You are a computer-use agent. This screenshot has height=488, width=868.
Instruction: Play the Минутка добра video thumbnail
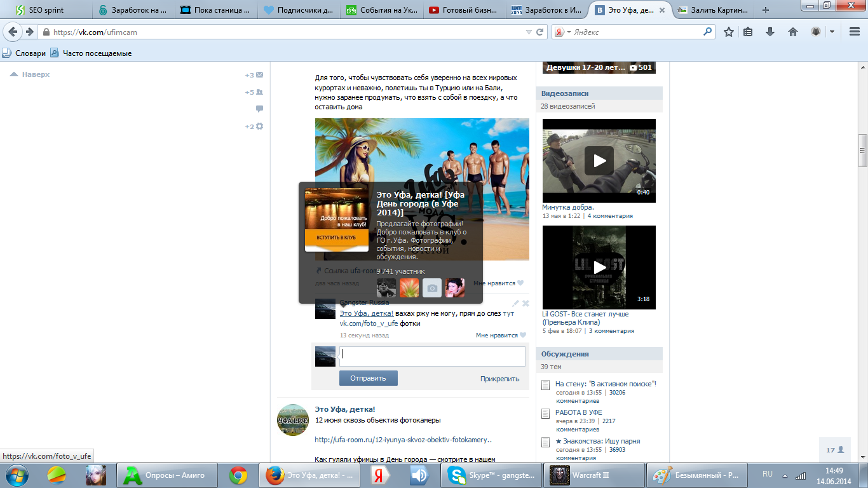click(x=599, y=161)
